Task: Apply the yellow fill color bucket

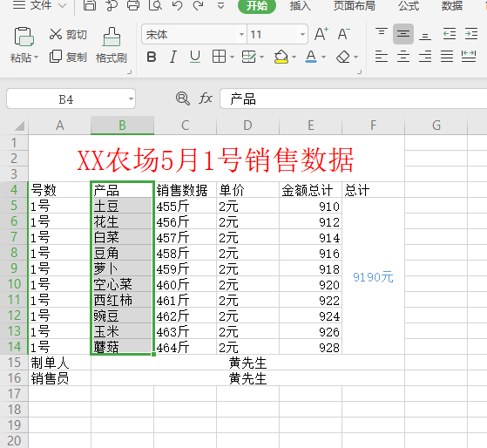Action: click(x=281, y=57)
